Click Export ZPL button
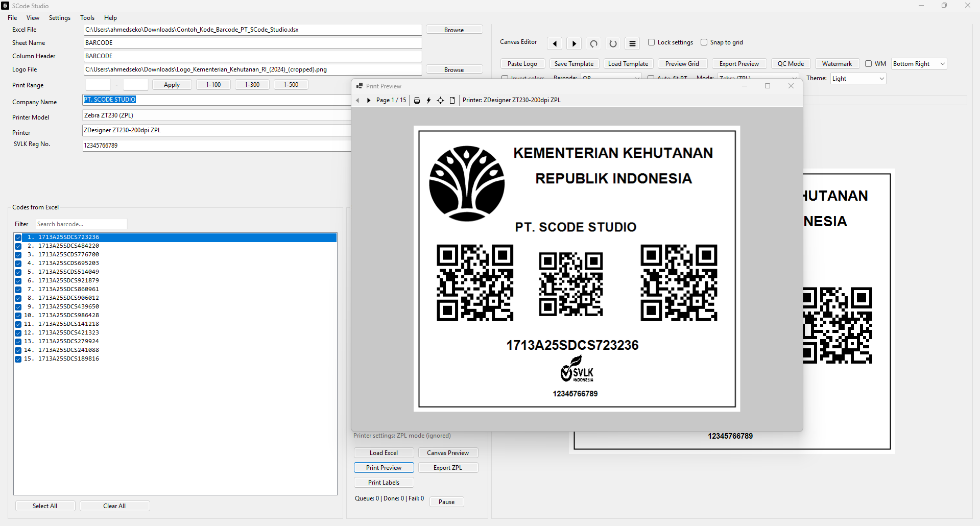Image resolution: width=980 pixels, height=526 pixels. (x=448, y=468)
